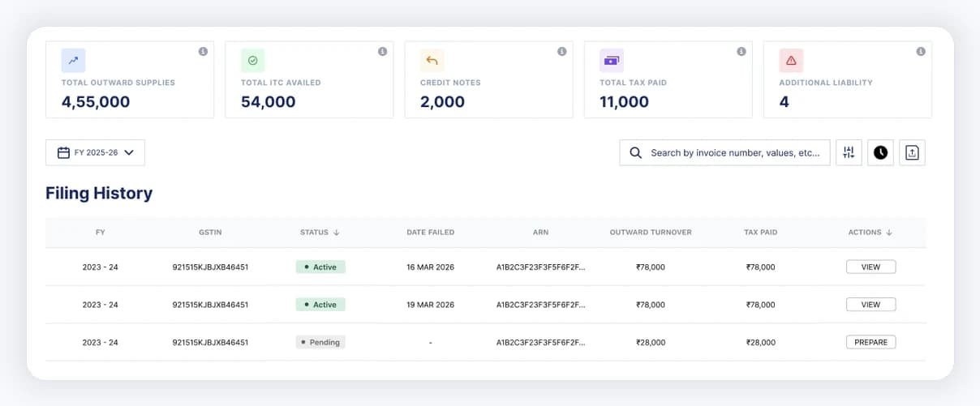
Task: Click the Pending status badge
Action: pyautogui.click(x=320, y=342)
